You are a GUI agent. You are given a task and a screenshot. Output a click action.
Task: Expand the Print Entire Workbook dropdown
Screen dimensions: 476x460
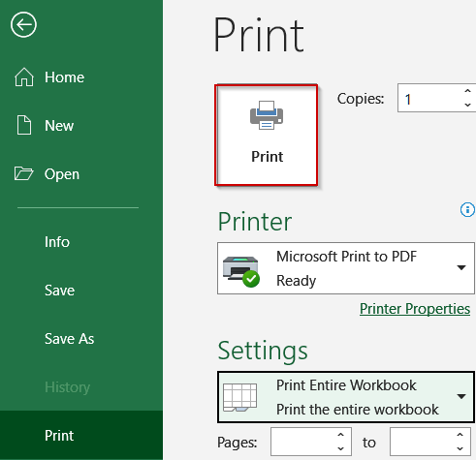point(346,397)
